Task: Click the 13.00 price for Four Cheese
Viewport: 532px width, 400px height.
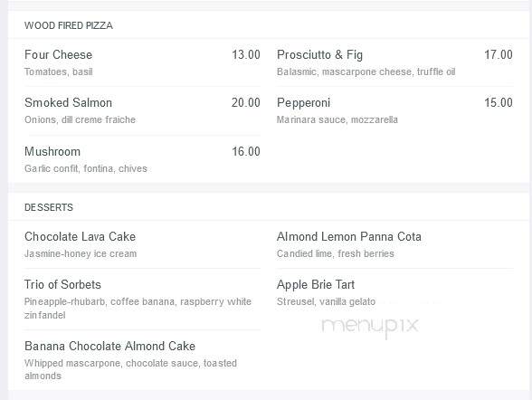Action: [246, 55]
